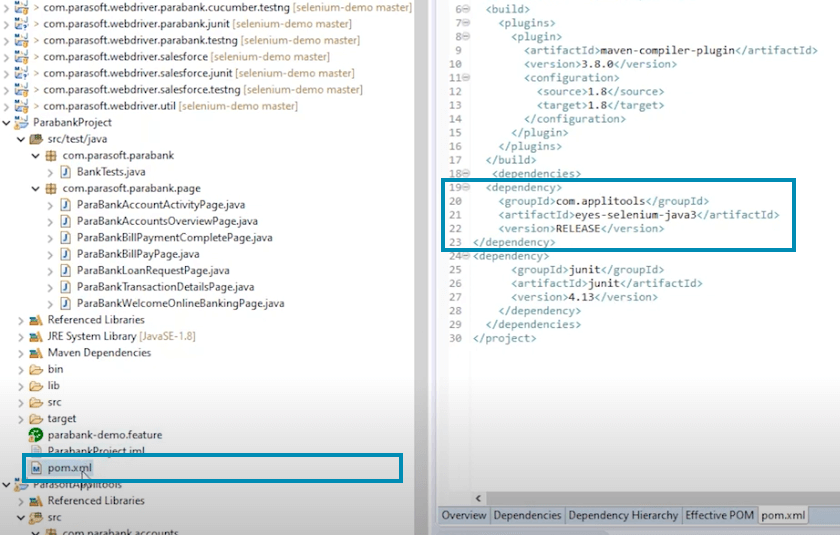
Task: Click the Maven Dependencies library icon
Action: [x=37, y=353]
